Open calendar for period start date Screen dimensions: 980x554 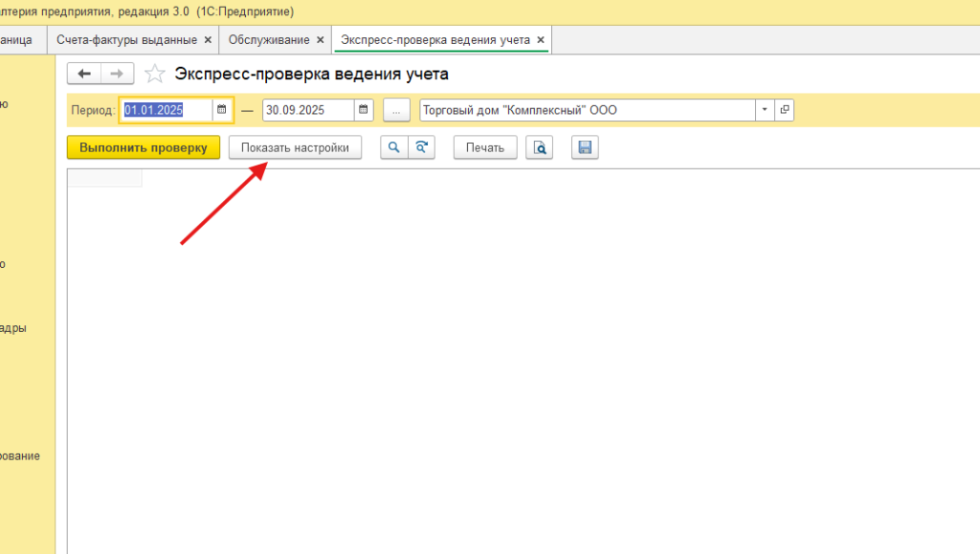222,110
